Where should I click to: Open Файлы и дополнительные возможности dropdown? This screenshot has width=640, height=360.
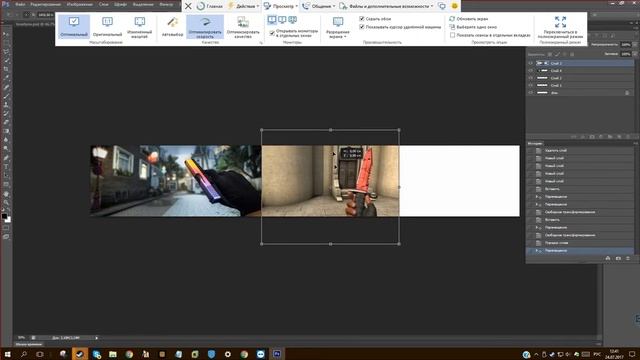[387, 6]
